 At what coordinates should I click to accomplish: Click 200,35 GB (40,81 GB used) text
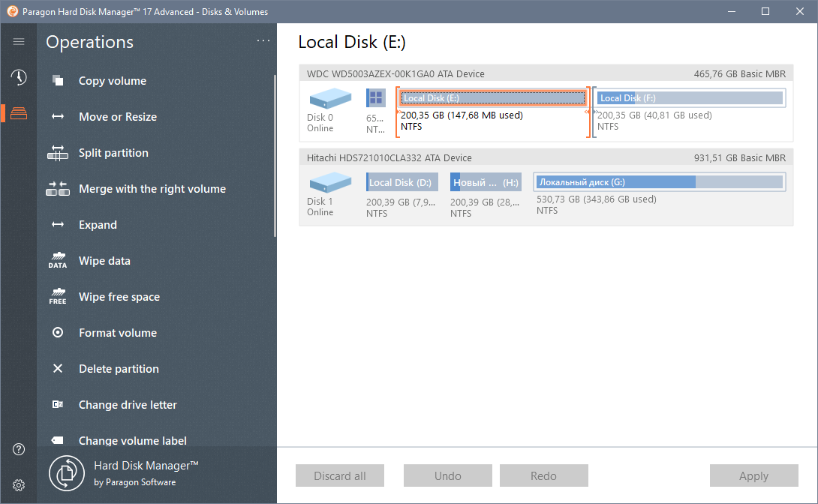[x=654, y=115]
